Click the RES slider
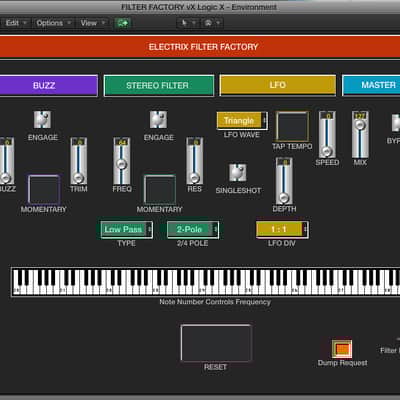 [195, 161]
